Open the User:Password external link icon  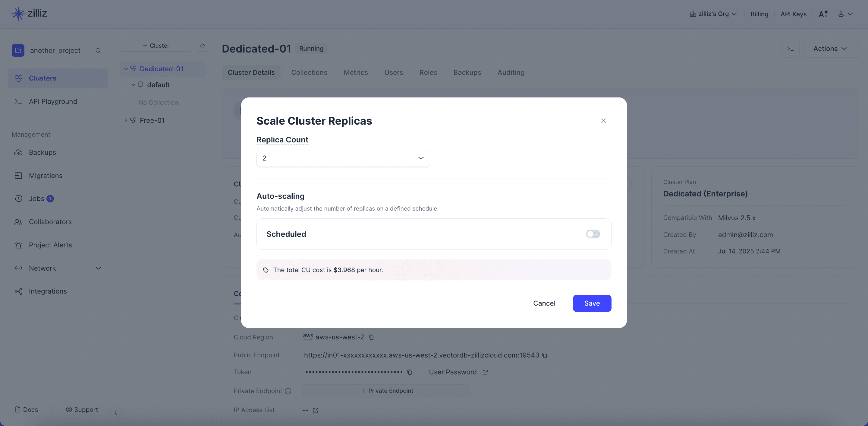tap(485, 372)
